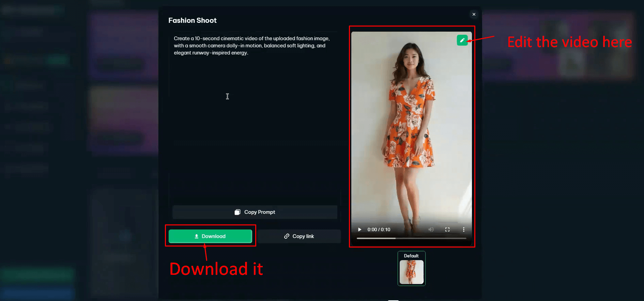
Task: Mute the video using the speaker icon
Action: click(x=431, y=229)
